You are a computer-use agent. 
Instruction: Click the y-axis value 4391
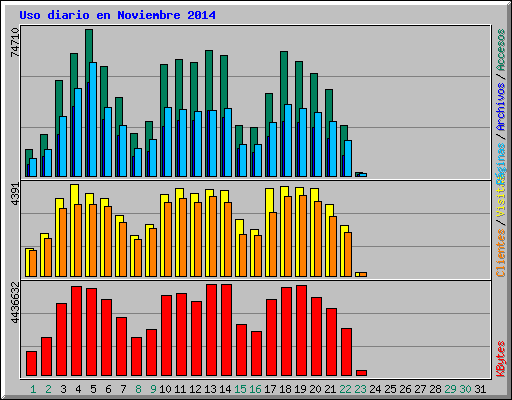15,194
